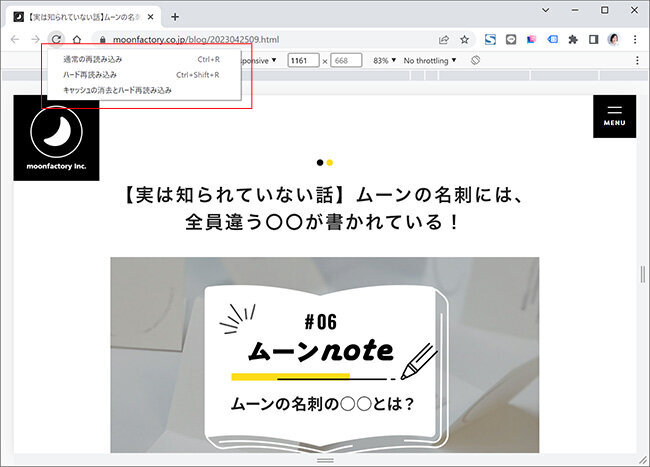The image size is (650, 467).
Task: Select 通常の再読み込み menu entry
Action: coord(144,59)
